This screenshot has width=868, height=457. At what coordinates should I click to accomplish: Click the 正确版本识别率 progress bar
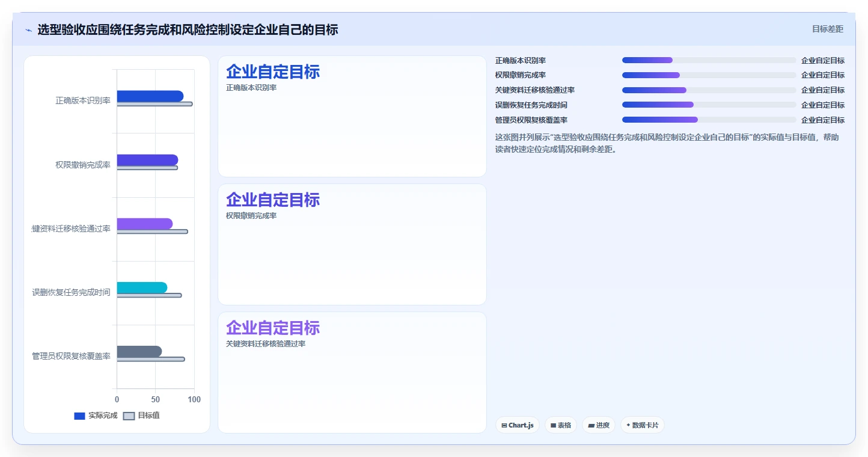pos(709,60)
